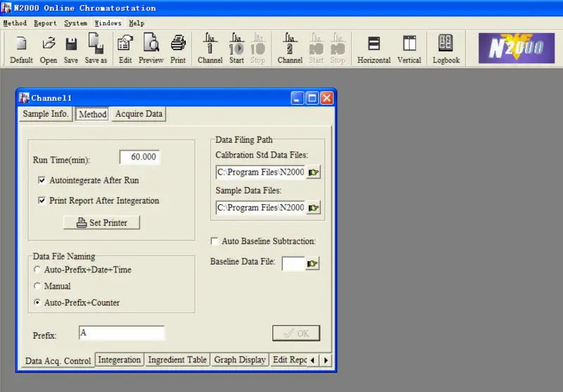Disable Autointegerate After Run checkbox

(x=42, y=181)
